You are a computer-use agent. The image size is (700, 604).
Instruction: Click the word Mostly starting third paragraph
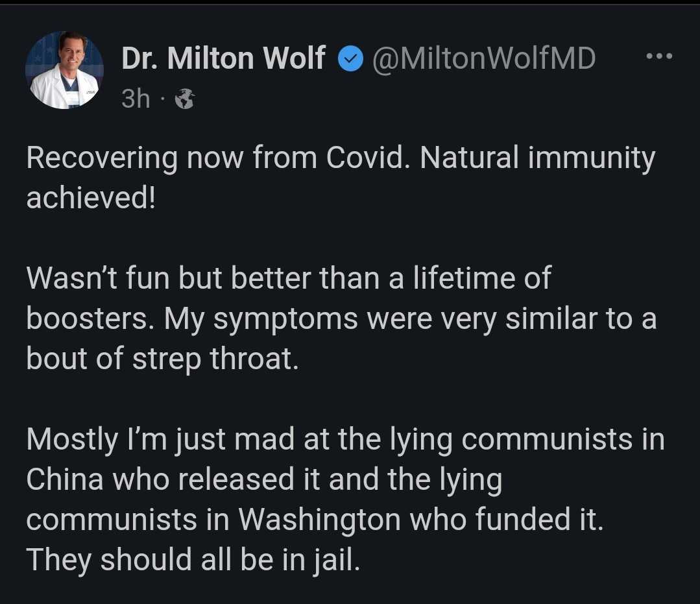[x=72, y=440]
